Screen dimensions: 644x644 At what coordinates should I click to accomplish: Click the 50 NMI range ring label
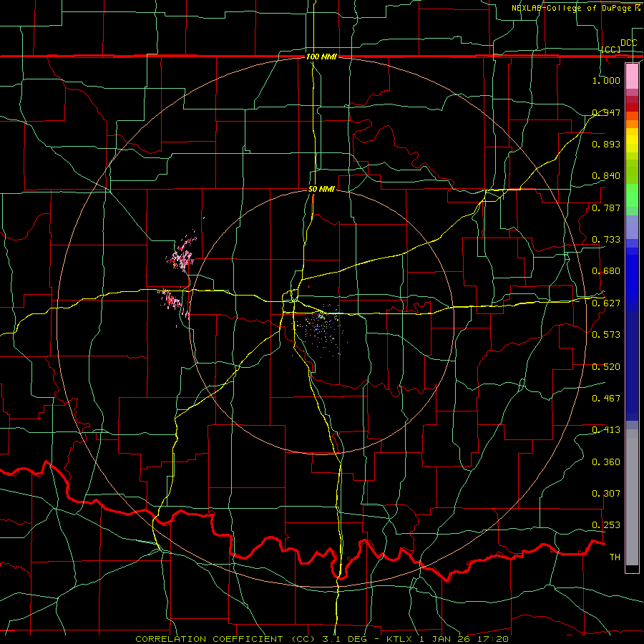tap(321, 190)
